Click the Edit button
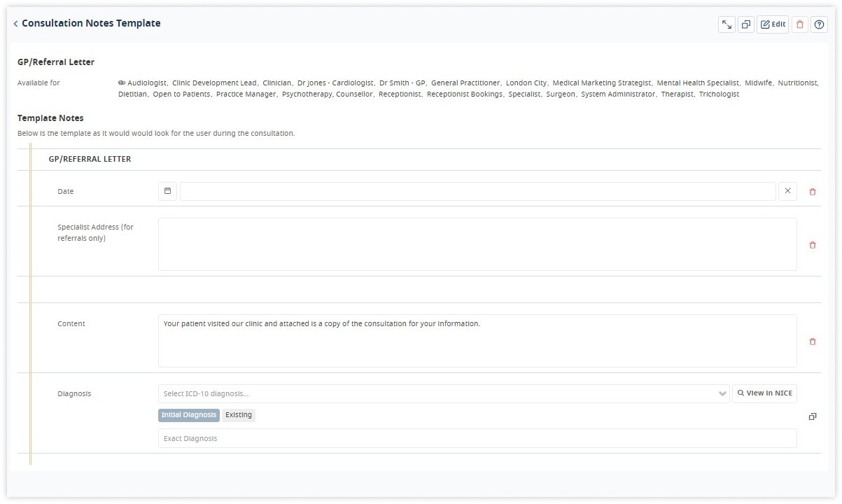842x504 pixels. (x=772, y=24)
